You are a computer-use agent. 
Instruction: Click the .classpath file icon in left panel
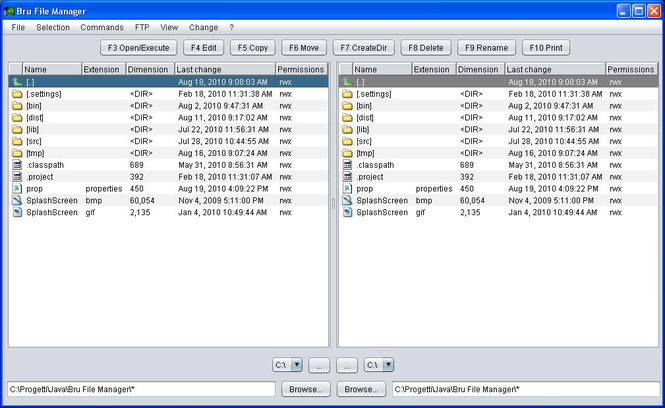[x=17, y=165]
